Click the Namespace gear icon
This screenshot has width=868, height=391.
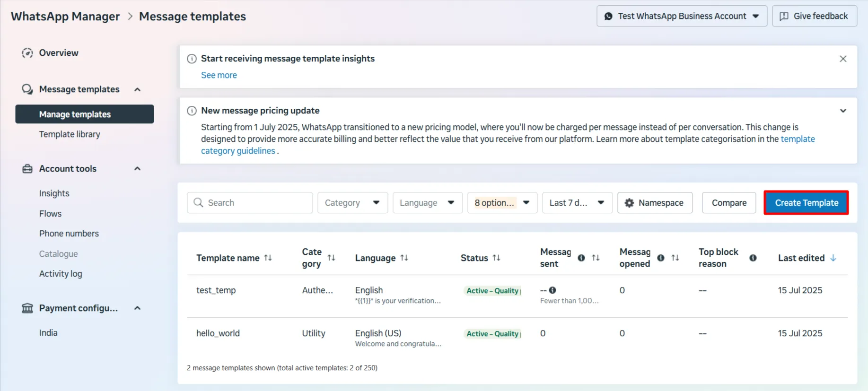pos(629,203)
